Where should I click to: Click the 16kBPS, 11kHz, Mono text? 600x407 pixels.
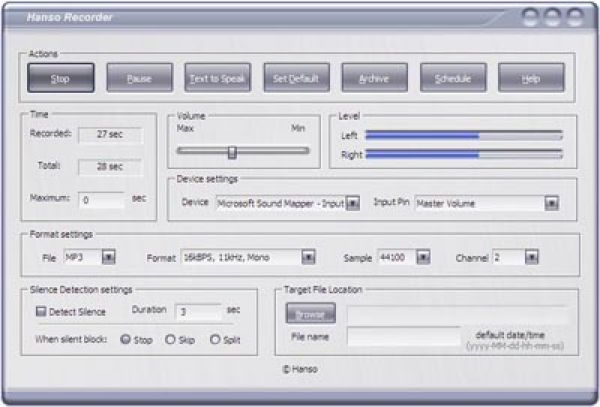227,257
